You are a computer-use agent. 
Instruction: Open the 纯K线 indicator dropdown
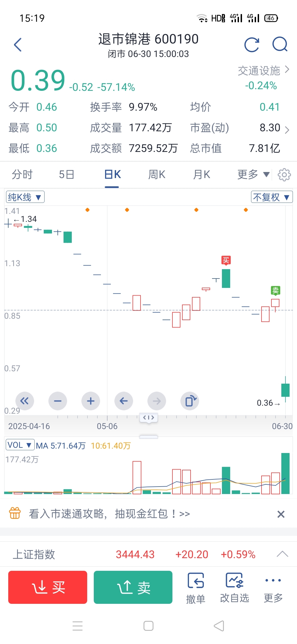click(25, 197)
